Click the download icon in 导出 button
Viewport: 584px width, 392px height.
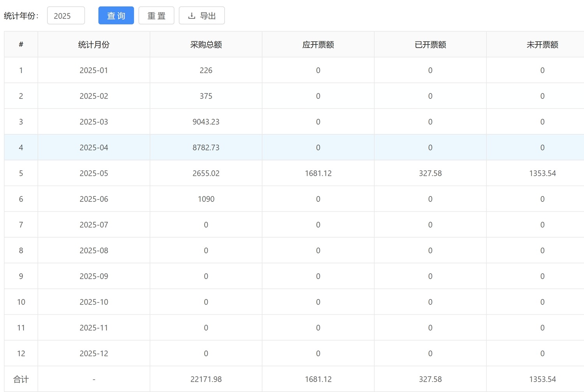coord(192,16)
